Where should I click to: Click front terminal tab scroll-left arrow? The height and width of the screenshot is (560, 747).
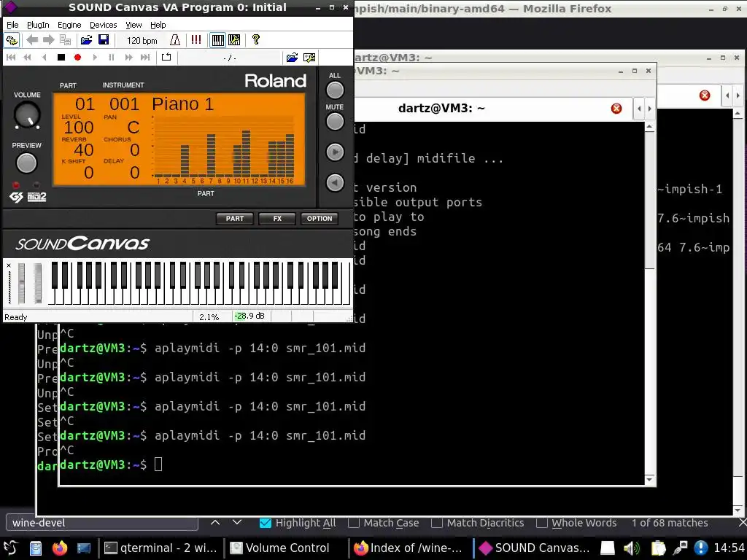click(x=639, y=109)
